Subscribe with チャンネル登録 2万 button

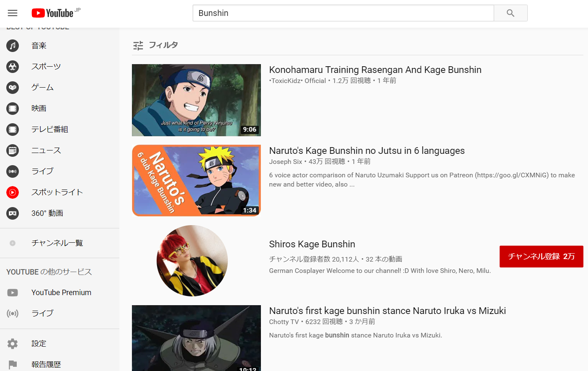(x=542, y=257)
